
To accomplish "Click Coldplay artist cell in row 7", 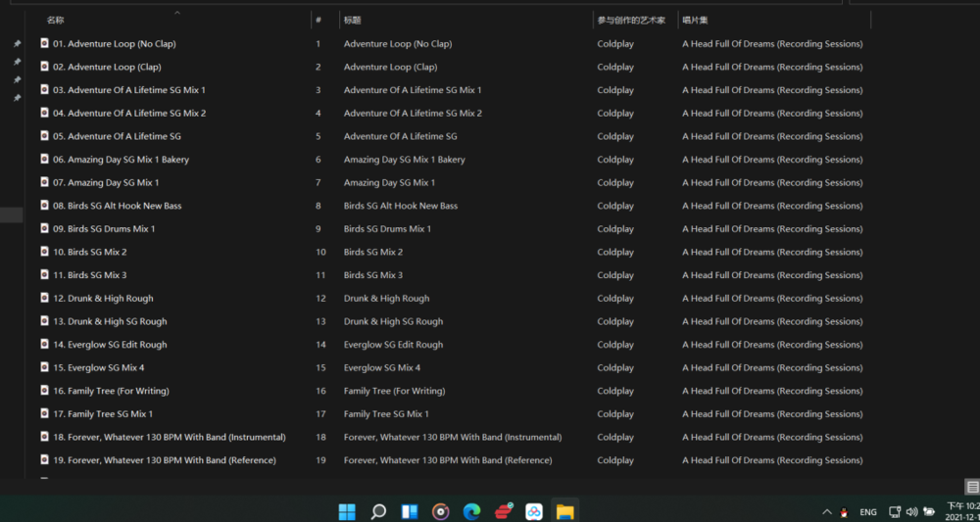I will tap(615, 182).
